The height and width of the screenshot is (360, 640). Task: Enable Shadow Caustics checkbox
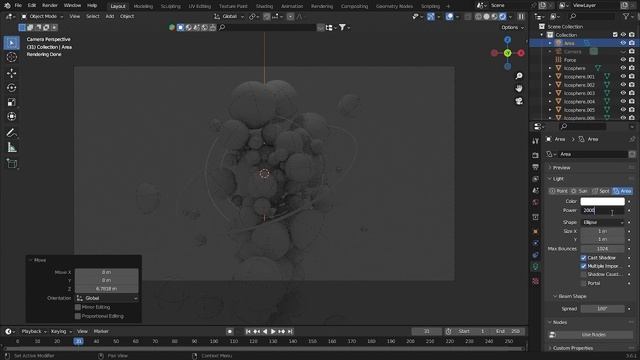pos(583,274)
